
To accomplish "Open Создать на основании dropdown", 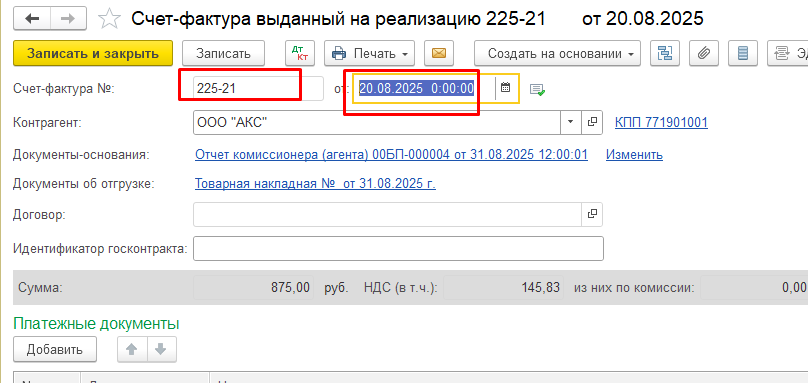I will point(557,53).
